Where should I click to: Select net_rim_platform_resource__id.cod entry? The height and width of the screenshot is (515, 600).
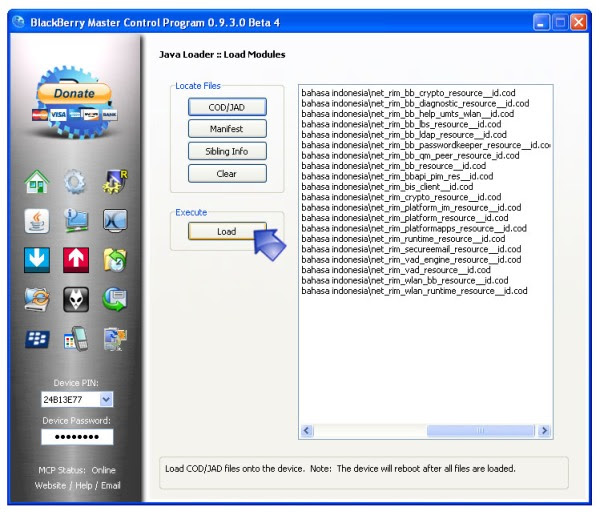[404, 218]
